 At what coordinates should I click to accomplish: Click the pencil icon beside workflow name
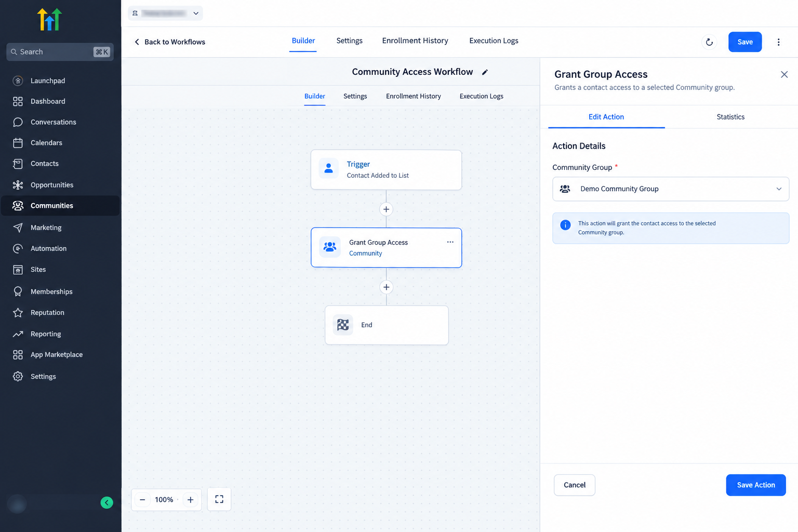pyautogui.click(x=485, y=72)
